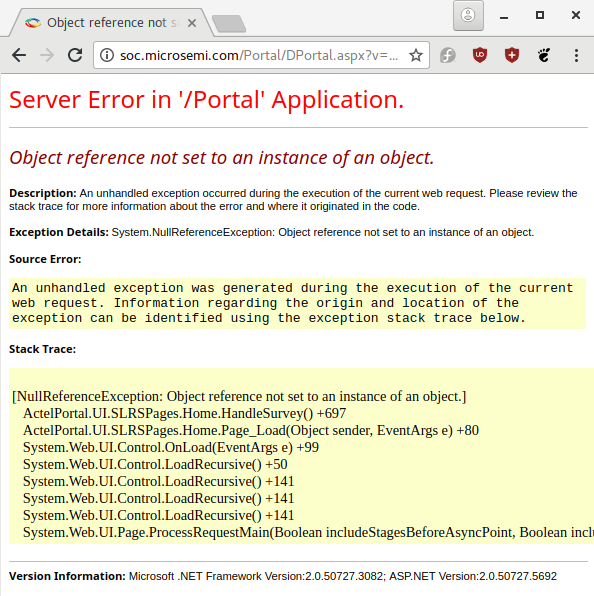View site information icon in address bar
Viewport: 594px width, 596px height.
tap(107, 55)
